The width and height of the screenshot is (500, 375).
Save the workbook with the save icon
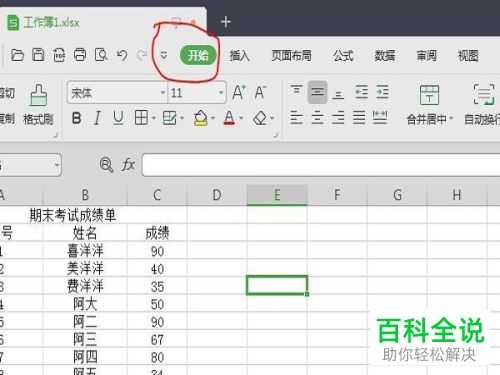pos(38,55)
